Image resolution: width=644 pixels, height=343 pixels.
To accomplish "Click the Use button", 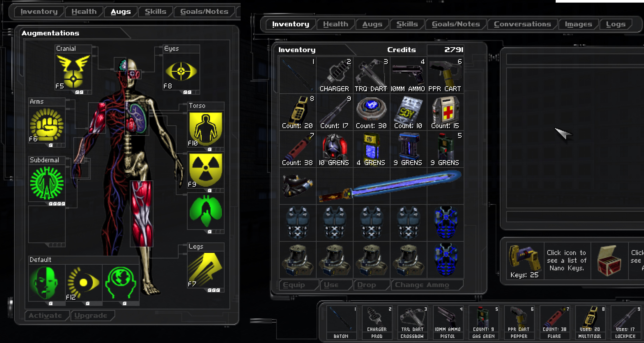I will click(336, 285).
